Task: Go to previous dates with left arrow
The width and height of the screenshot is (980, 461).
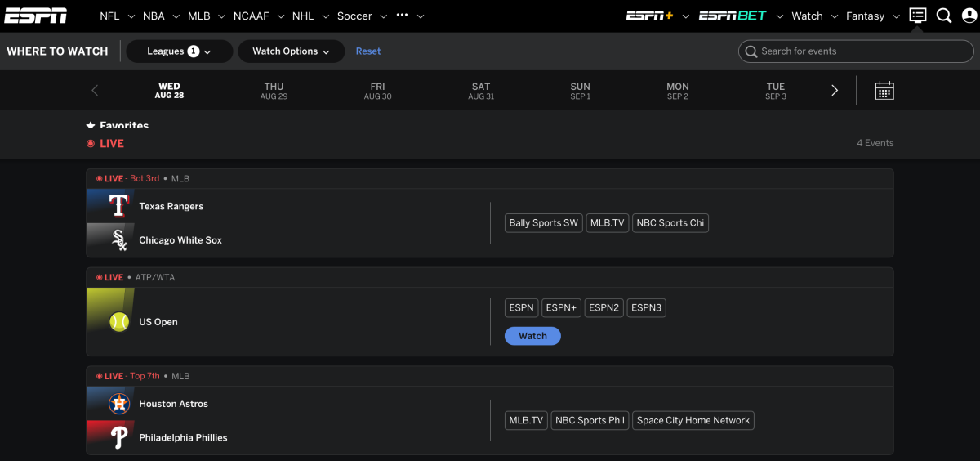Action: (x=95, y=91)
